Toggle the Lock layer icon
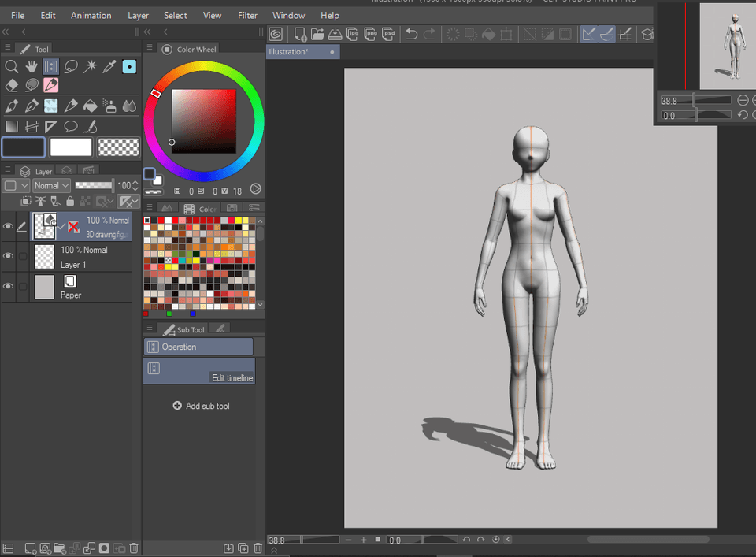The height and width of the screenshot is (557, 756). point(70,201)
